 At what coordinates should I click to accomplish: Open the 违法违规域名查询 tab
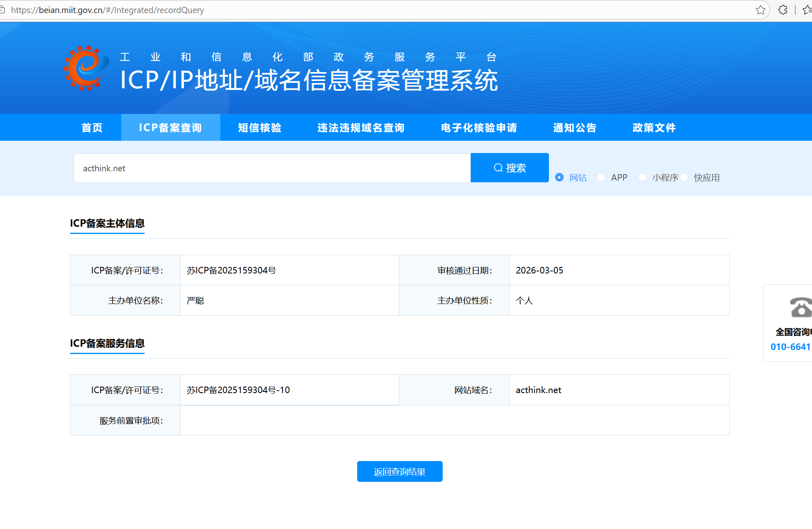point(361,128)
